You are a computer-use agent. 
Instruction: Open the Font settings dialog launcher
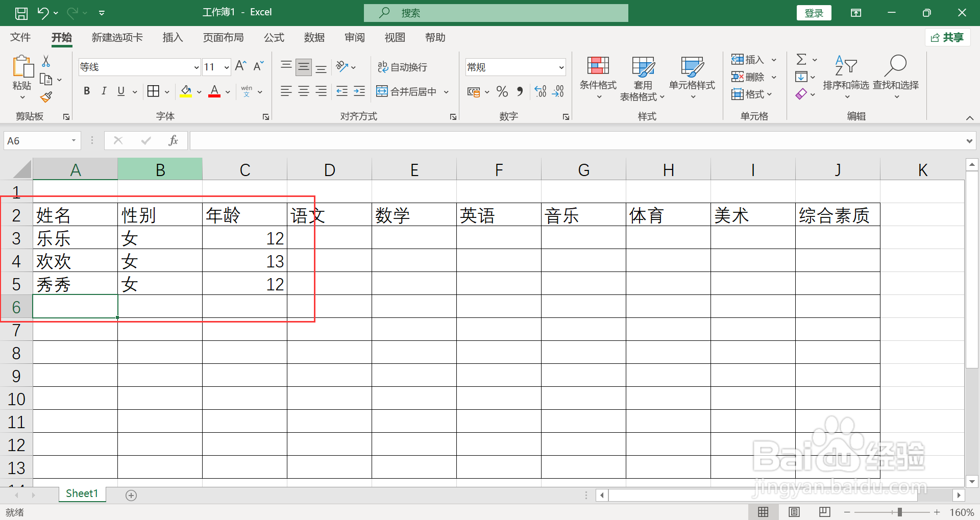(x=266, y=117)
